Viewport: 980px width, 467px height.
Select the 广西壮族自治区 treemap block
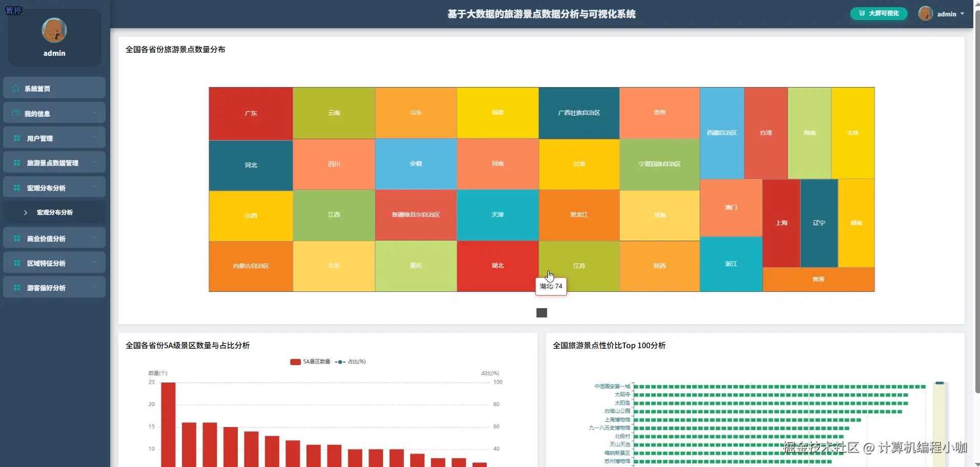[579, 113]
